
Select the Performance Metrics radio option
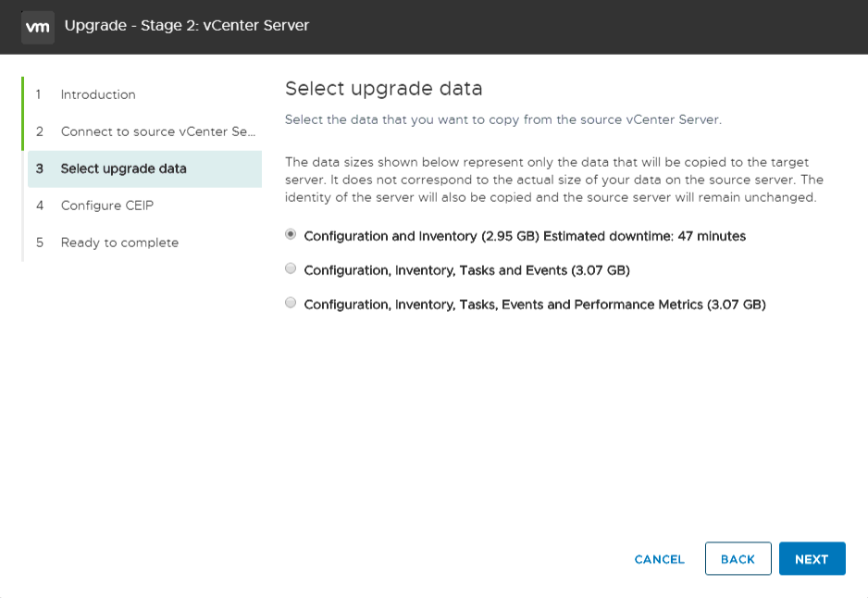click(x=291, y=303)
